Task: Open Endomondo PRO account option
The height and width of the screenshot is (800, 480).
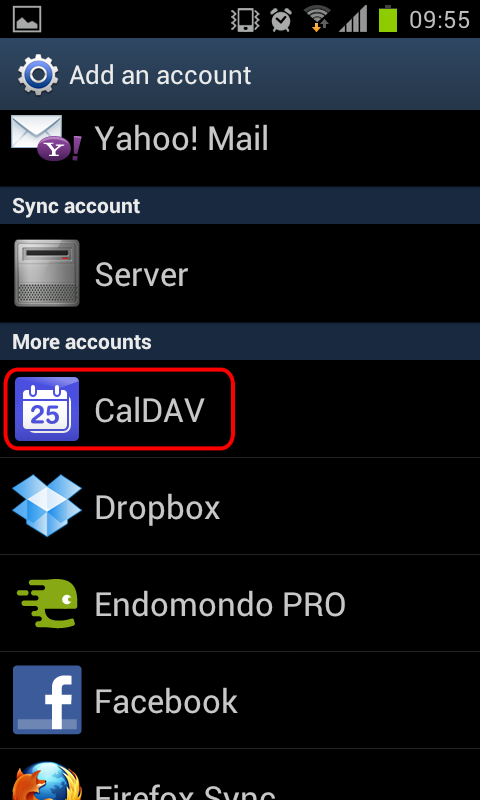Action: [x=240, y=604]
